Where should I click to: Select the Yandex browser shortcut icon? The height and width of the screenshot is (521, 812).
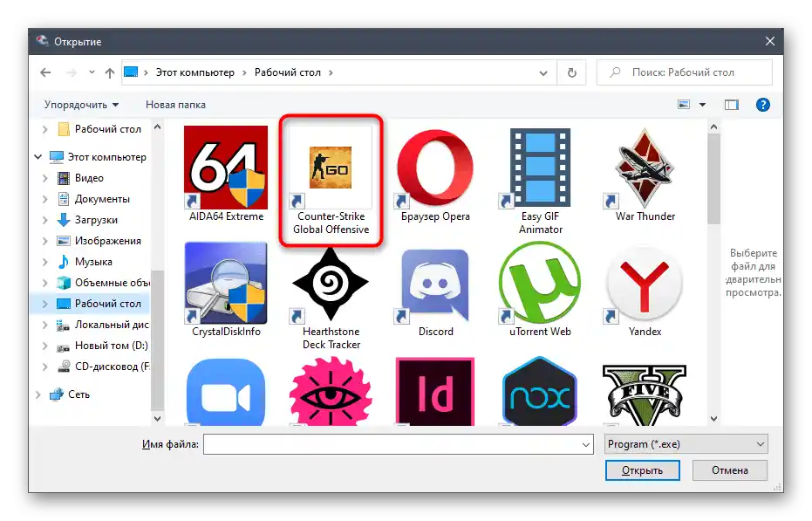click(x=645, y=283)
